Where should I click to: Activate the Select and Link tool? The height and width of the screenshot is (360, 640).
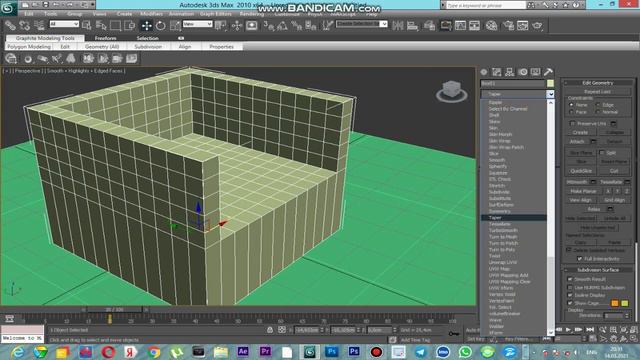pyautogui.click(x=10, y=26)
